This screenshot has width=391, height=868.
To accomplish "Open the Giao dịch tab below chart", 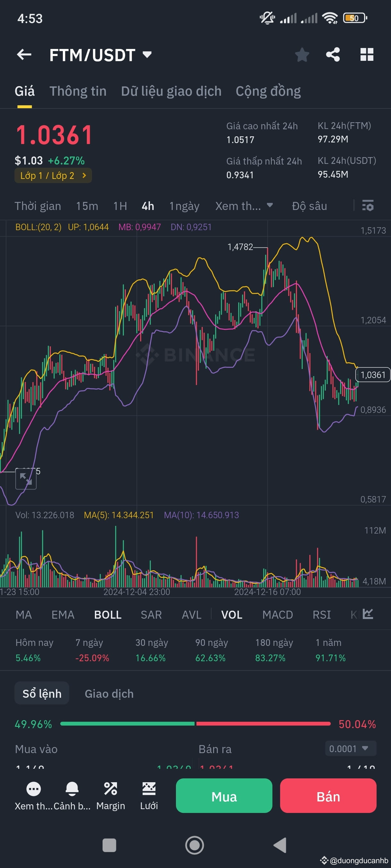I will point(109,693).
